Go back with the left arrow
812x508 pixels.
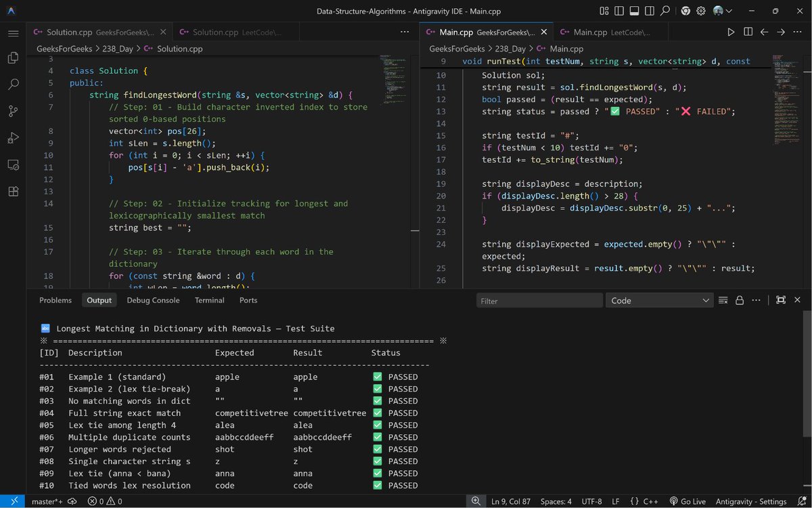click(764, 32)
